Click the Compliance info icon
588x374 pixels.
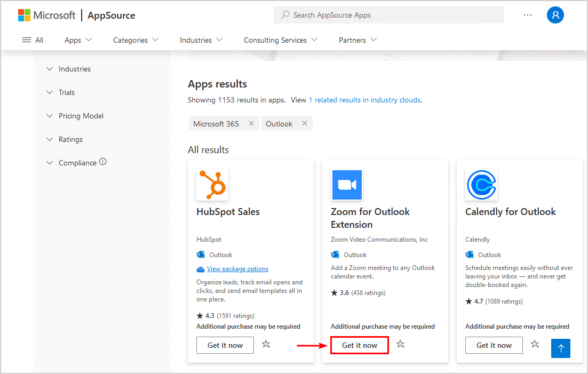[x=103, y=162]
